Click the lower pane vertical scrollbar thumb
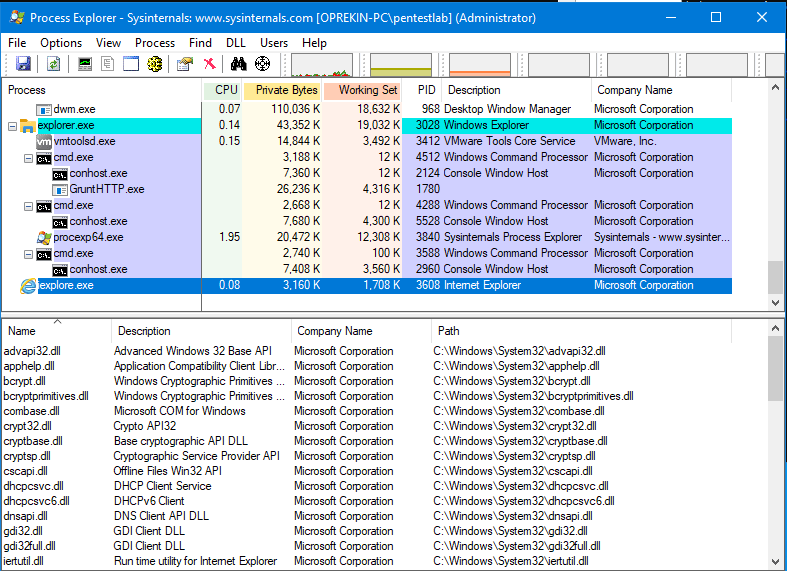Viewport: 787px width, 571px height. [x=775, y=366]
